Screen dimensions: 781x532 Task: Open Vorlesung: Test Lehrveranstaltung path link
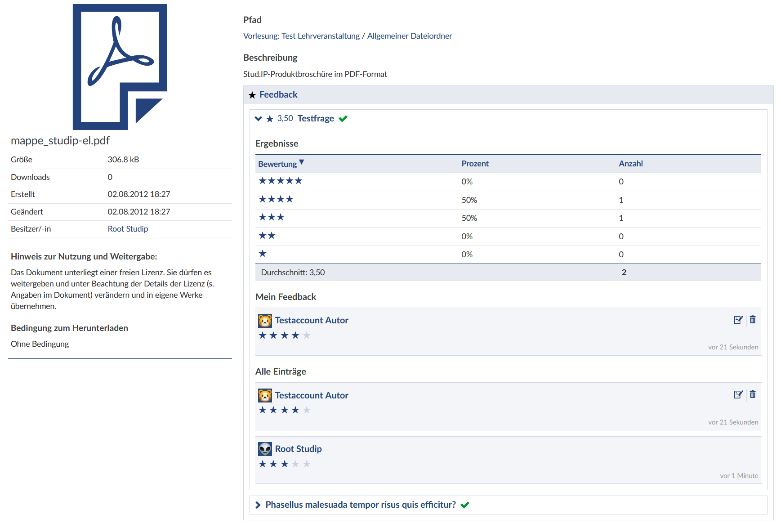(x=301, y=36)
